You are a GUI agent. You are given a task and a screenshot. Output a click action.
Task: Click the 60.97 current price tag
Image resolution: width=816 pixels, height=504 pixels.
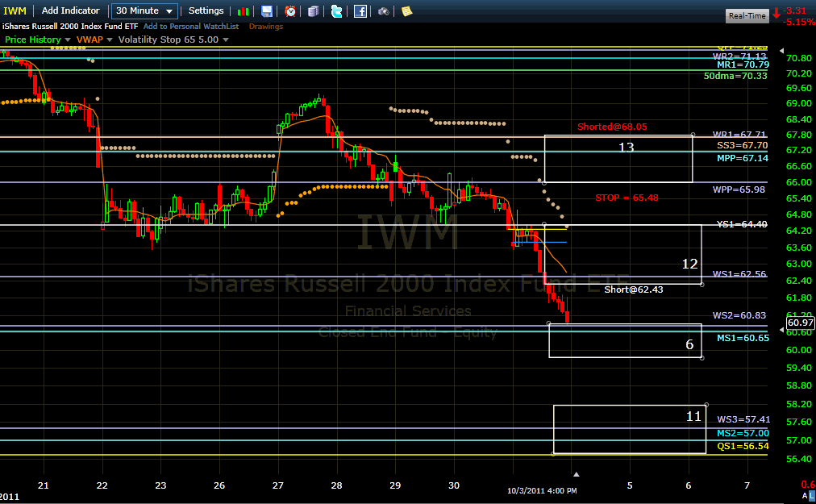coord(801,323)
